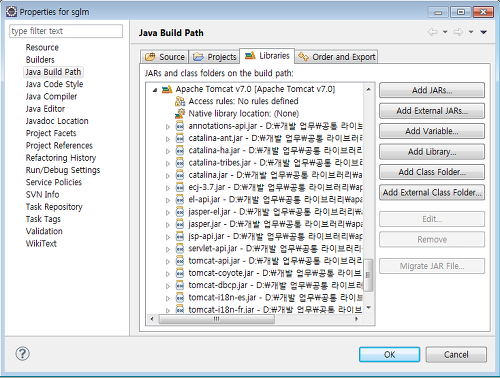Click the tomcat-api.jar jar icon

pyautogui.click(x=180, y=261)
